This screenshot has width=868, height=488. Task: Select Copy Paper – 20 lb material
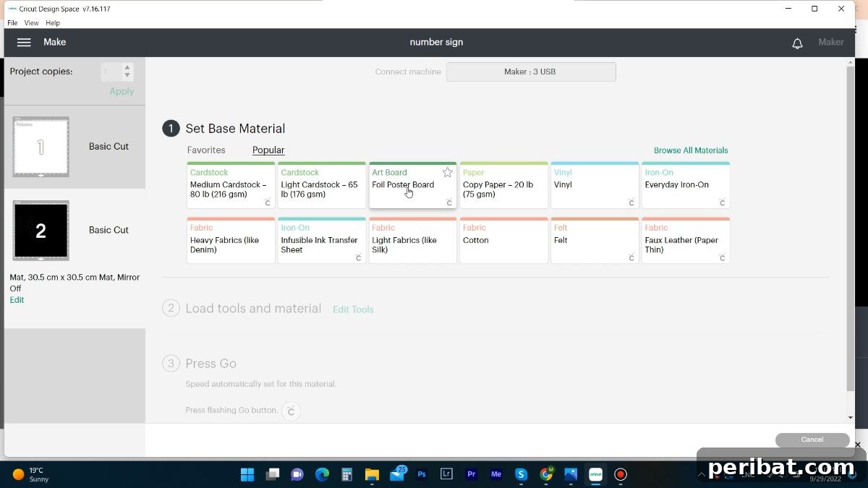tap(504, 185)
